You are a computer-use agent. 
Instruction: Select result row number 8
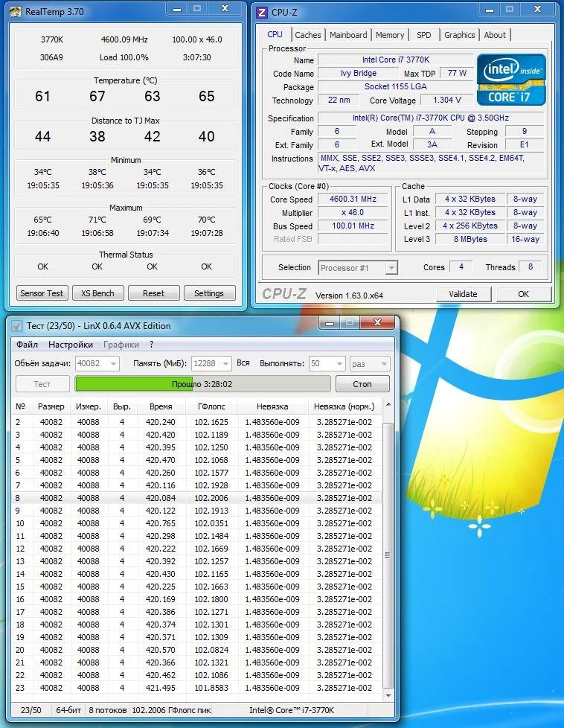pos(197,498)
